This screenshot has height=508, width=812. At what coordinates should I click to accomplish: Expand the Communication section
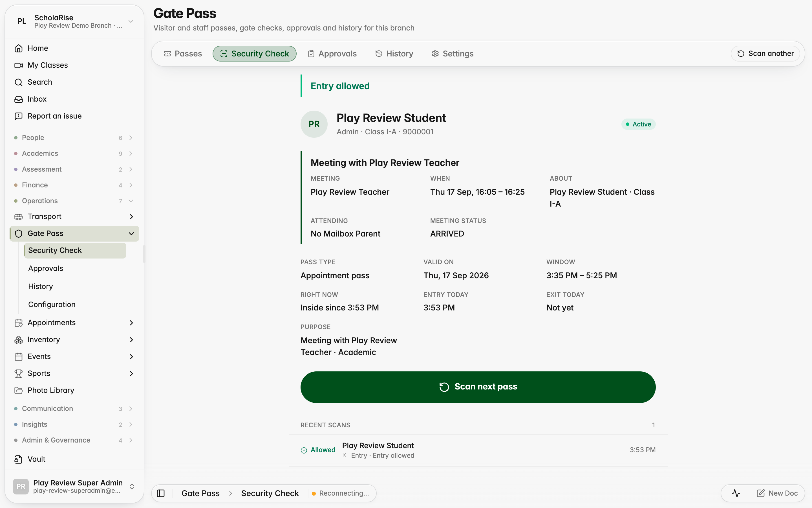(74, 409)
